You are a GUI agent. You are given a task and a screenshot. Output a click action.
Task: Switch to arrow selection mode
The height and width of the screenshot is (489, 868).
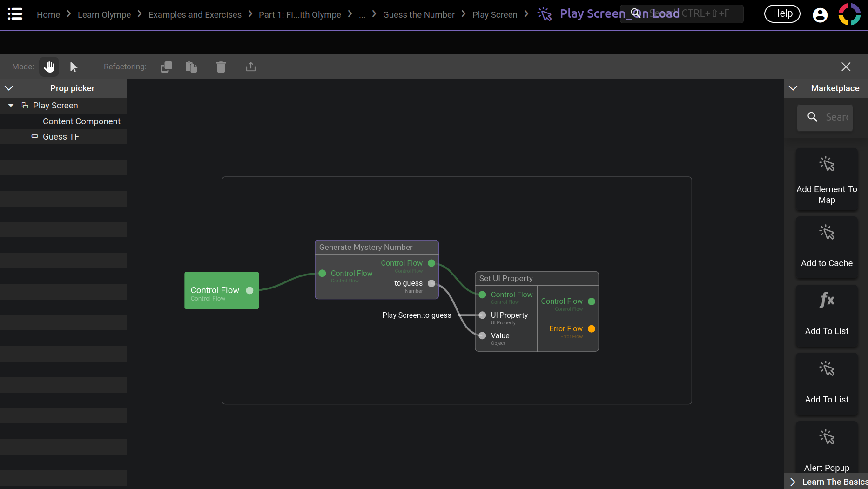(x=74, y=67)
